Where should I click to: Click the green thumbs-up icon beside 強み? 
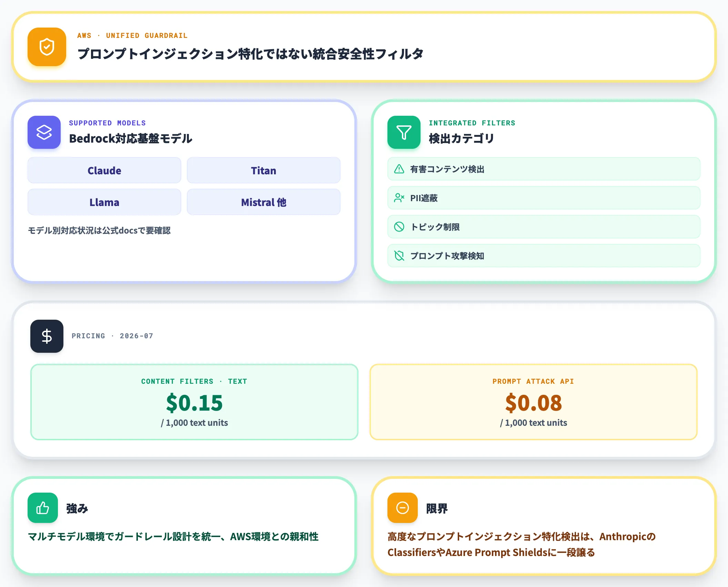[43, 508]
